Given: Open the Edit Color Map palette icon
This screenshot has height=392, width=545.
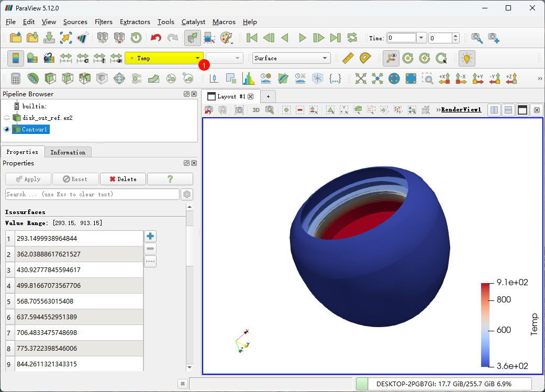Looking at the screenshot, I should click(226, 38).
